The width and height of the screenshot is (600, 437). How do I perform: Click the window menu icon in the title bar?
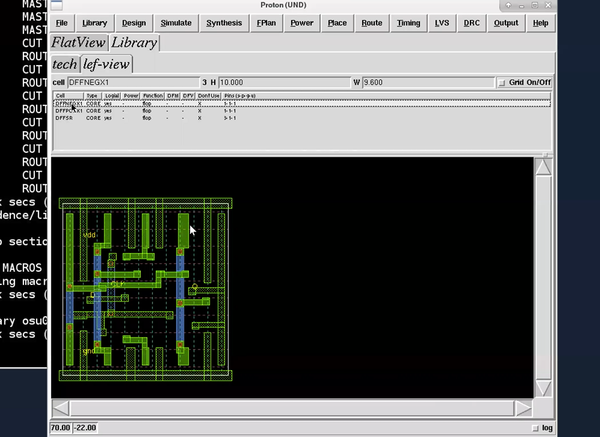point(57,5)
